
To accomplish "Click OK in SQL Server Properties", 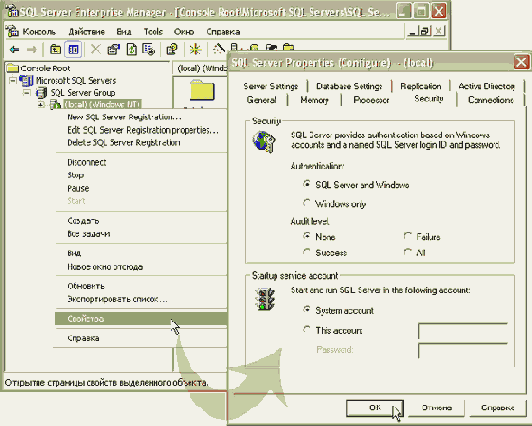I will pyautogui.click(x=375, y=408).
